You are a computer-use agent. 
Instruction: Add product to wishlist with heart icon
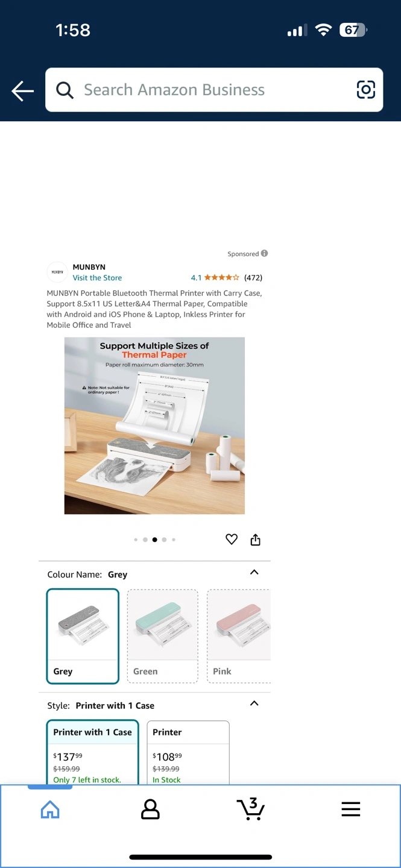tap(232, 539)
